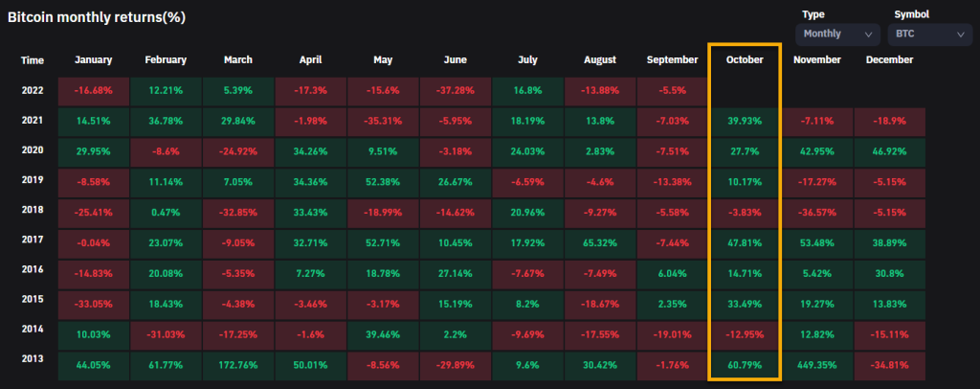Click the BTC dropdown chevron arrow

click(960, 34)
